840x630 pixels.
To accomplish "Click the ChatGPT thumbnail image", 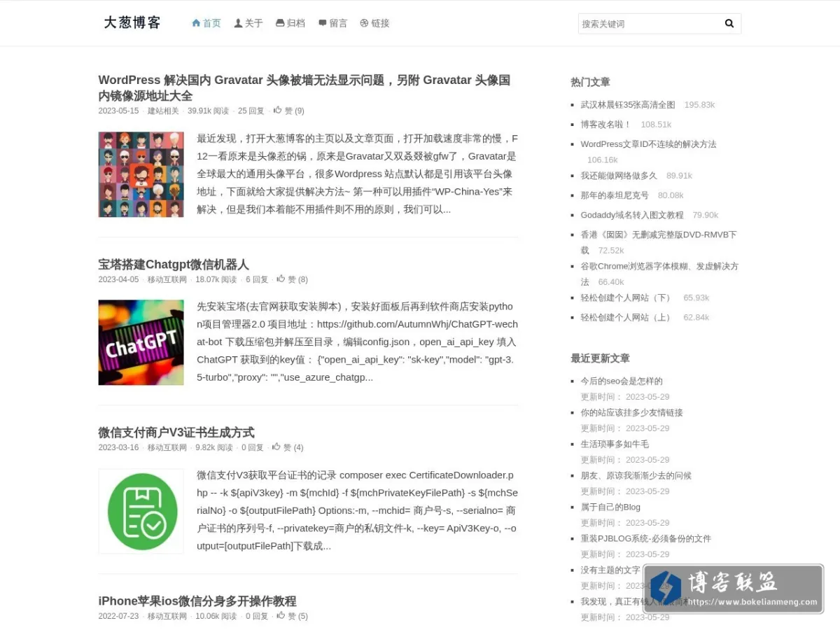I will click(141, 342).
